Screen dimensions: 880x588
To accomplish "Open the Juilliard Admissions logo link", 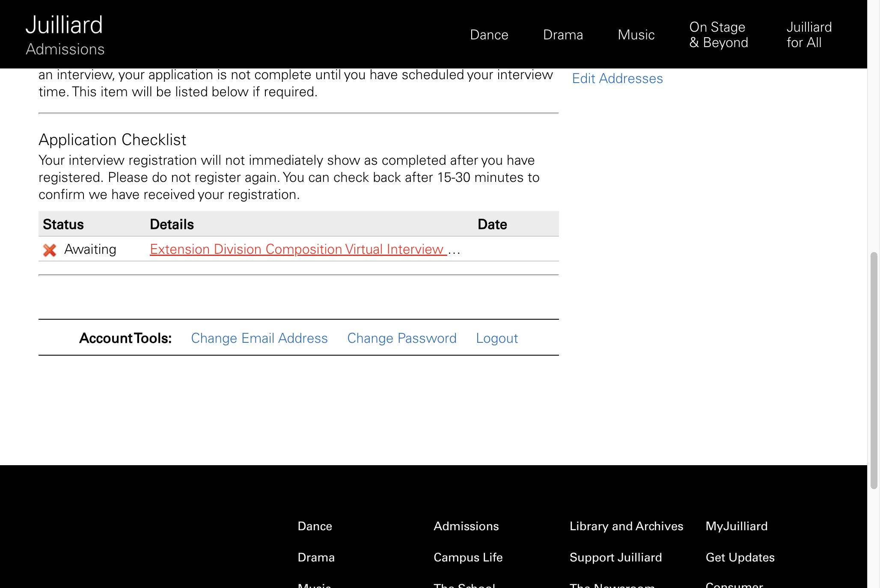I will (65, 35).
